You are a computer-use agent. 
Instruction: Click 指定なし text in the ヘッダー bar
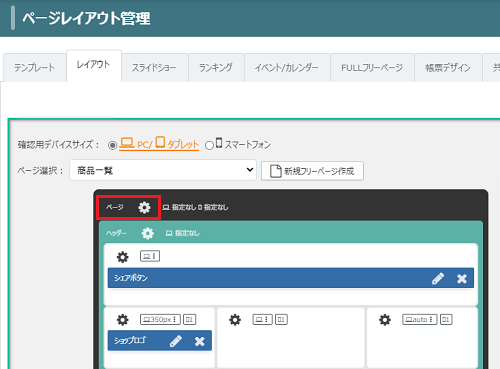187,233
